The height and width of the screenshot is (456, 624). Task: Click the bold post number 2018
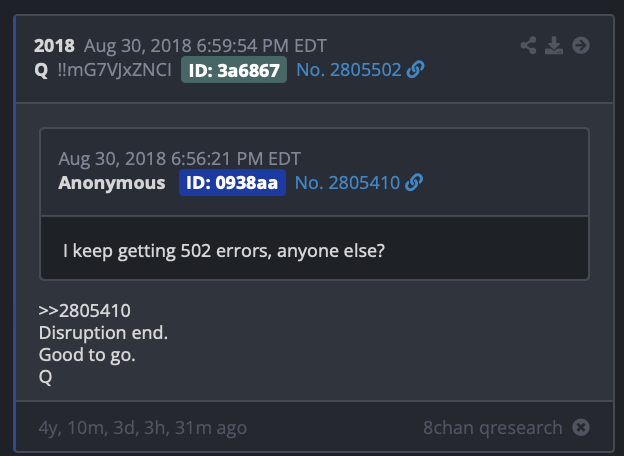click(x=54, y=46)
